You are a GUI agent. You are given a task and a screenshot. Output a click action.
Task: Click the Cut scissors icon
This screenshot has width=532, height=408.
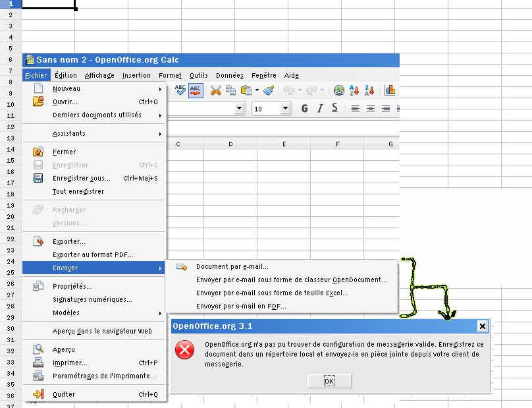[215, 90]
